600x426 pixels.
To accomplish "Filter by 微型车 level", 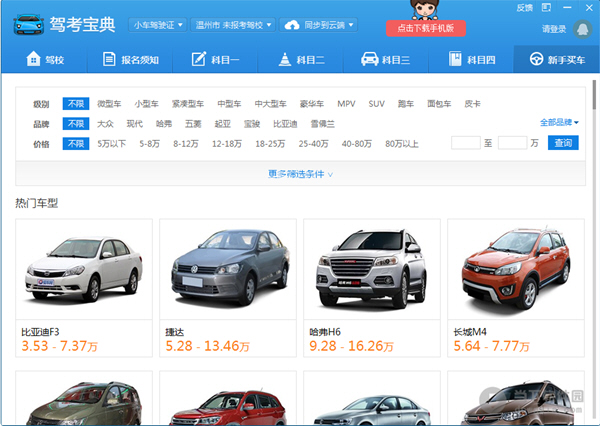I will 109,103.
